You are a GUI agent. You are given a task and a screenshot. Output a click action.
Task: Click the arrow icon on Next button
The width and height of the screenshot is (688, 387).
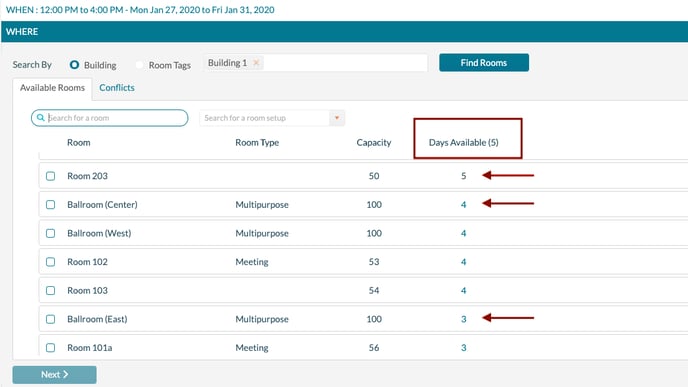point(65,374)
